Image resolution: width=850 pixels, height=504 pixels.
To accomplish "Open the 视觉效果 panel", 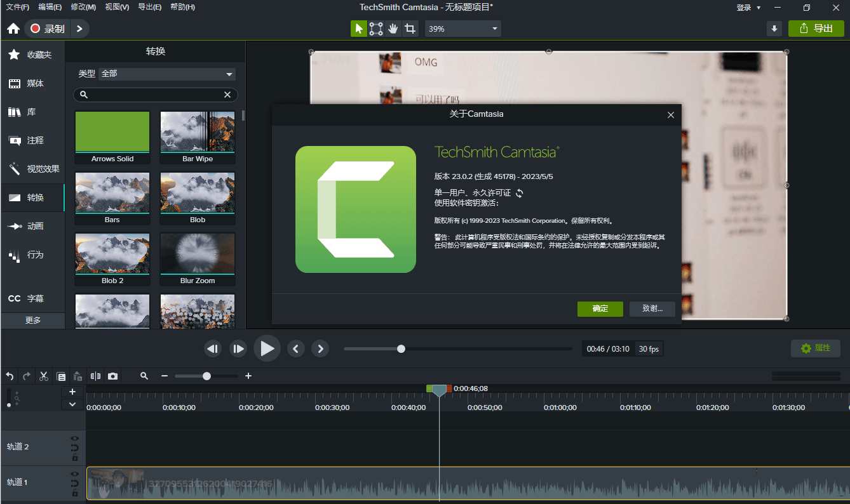I will [32, 169].
